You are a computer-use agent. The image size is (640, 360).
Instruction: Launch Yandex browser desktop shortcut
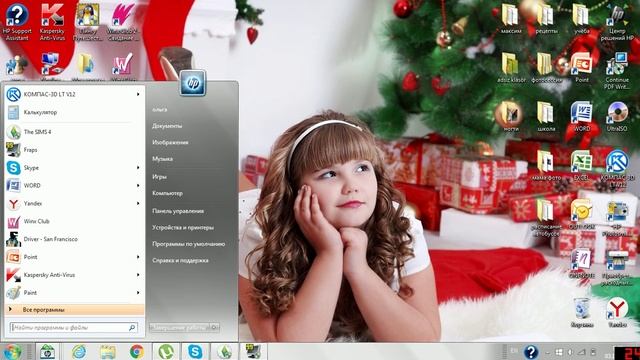[617, 312]
